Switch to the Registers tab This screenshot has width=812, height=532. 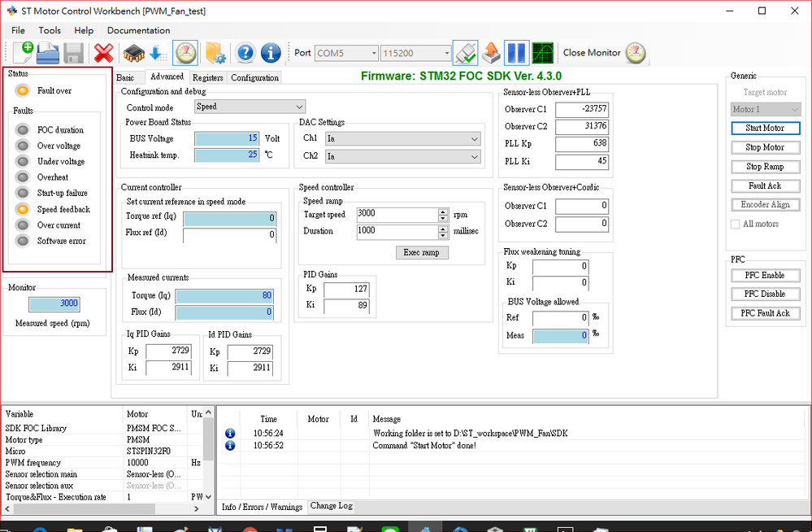point(207,78)
